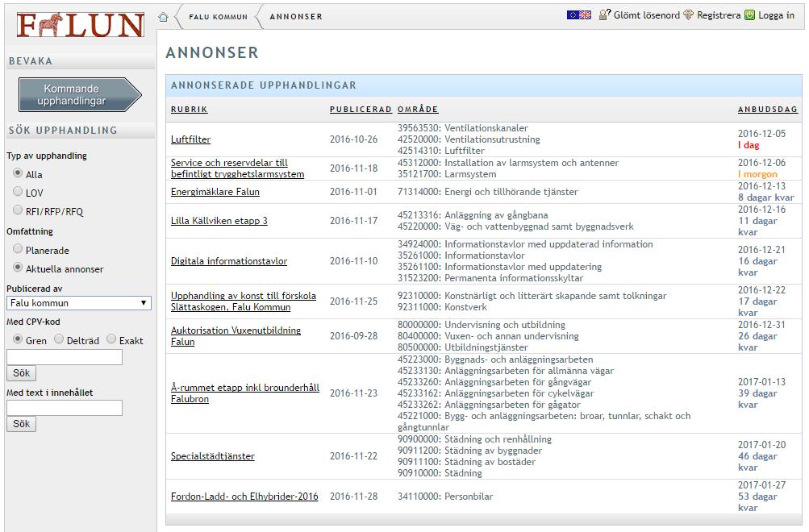Click the 8 dagar kvar text
This screenshot has width=809, height=532.
coord(765,197)
